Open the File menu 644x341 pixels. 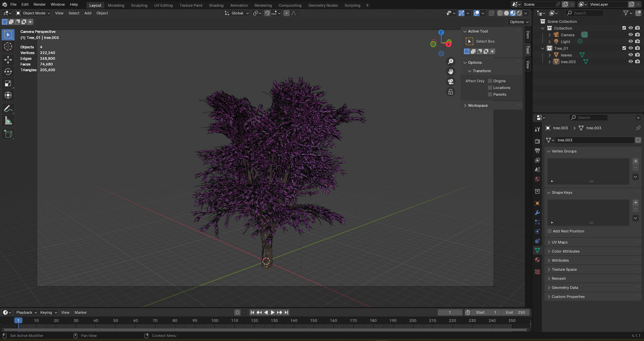(x=13, y=4)
